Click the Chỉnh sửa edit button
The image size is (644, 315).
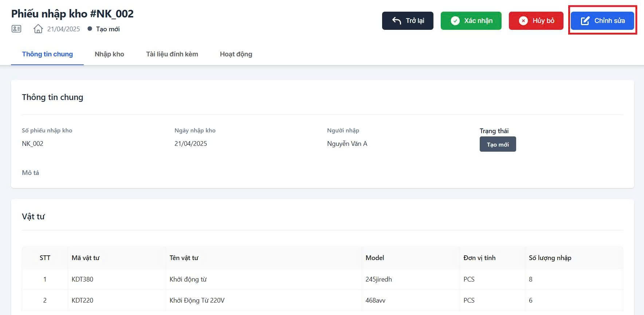(602, 21)
